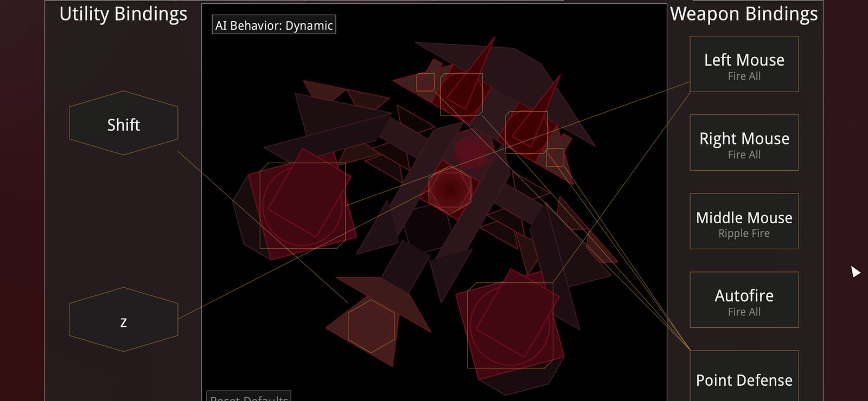Image resolution: width=868 pixels, height=401 pixels.
Task: Open the Left Mouse weapon binding
Action: 744,64
